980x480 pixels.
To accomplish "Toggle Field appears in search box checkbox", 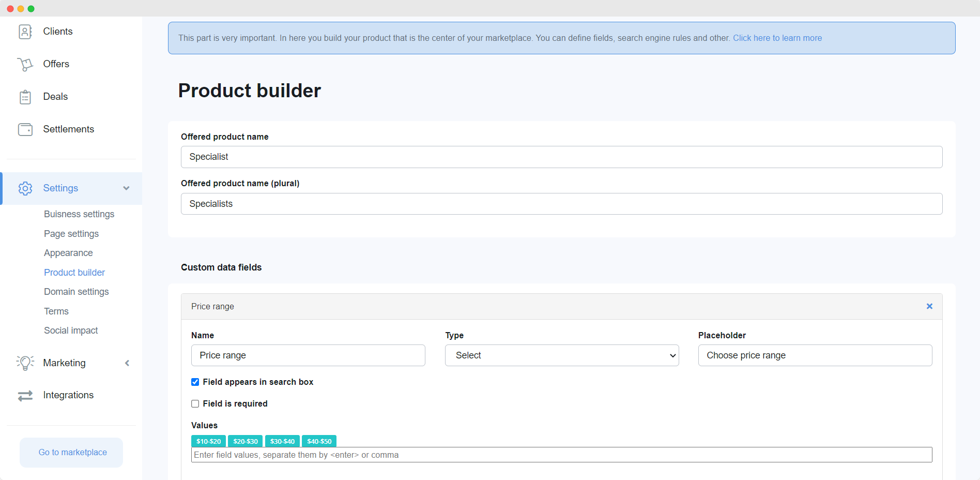I will [195, 382].
